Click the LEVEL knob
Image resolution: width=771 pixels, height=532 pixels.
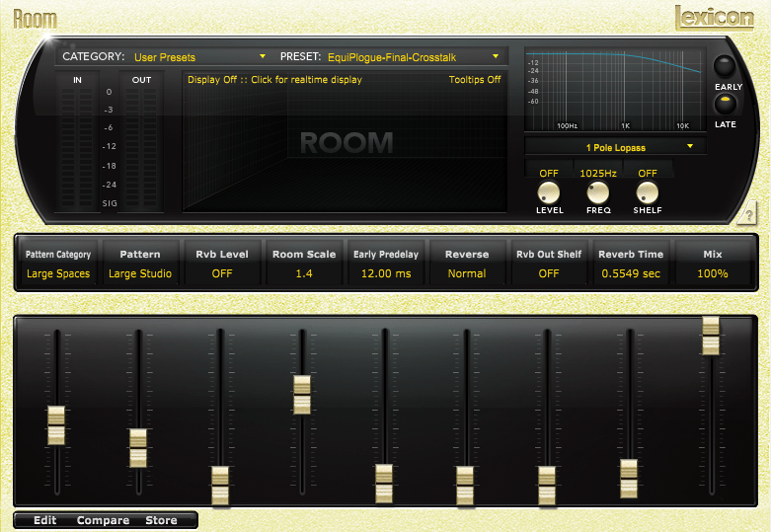548,192
